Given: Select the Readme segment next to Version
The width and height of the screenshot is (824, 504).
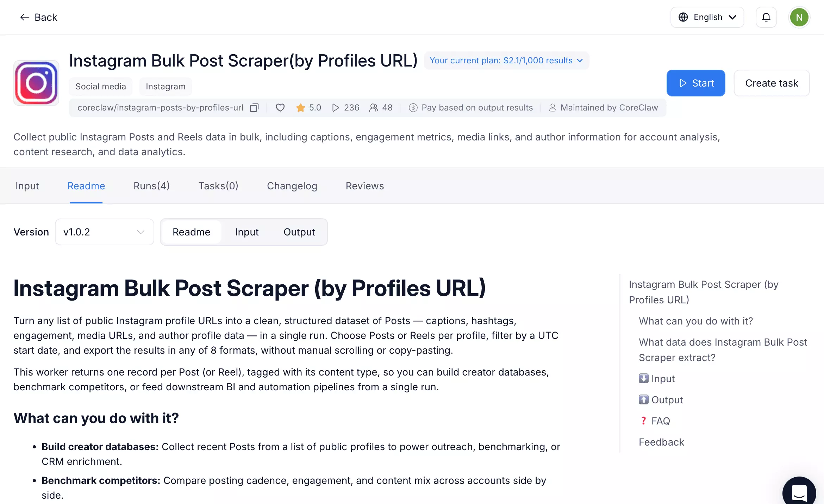Looking at the screenshot, I should (192, 232).
